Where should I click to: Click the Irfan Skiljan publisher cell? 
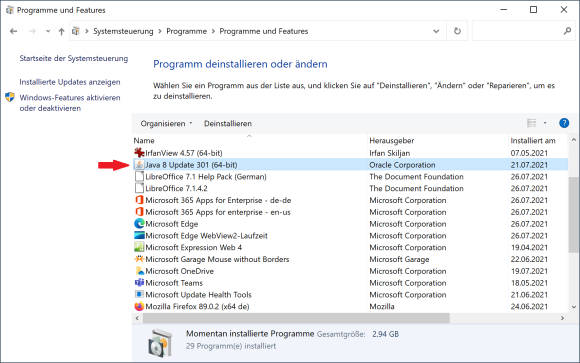click(390, 153)
